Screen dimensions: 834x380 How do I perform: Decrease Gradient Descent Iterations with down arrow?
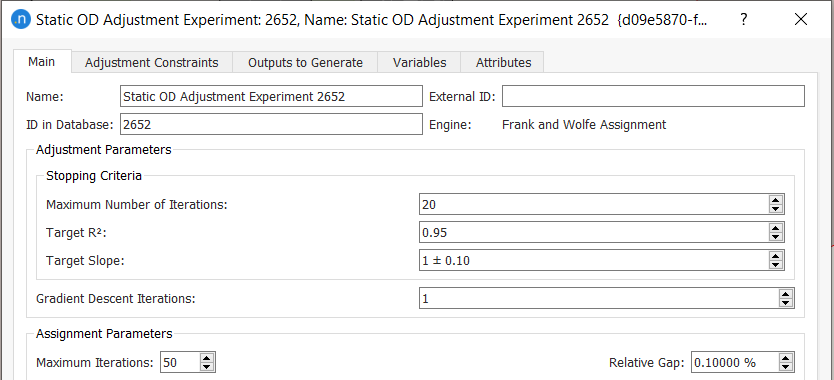[785, 303]
